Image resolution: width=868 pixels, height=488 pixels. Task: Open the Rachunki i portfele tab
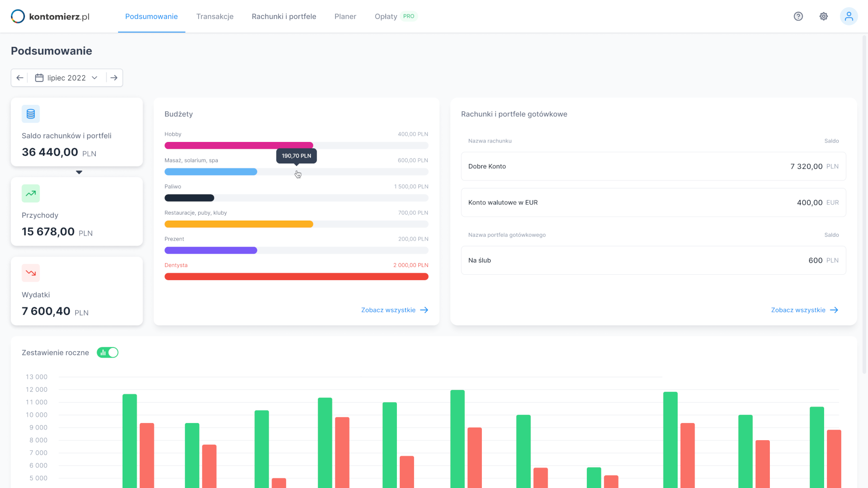pyautogui.click(x=284, y=17)
